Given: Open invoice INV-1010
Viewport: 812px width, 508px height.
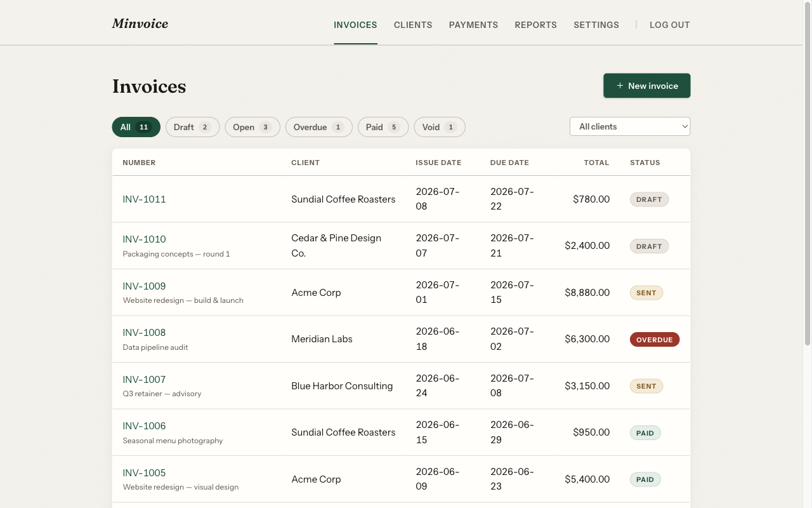Looking at the screenshot, I should [x=144, y=239].
